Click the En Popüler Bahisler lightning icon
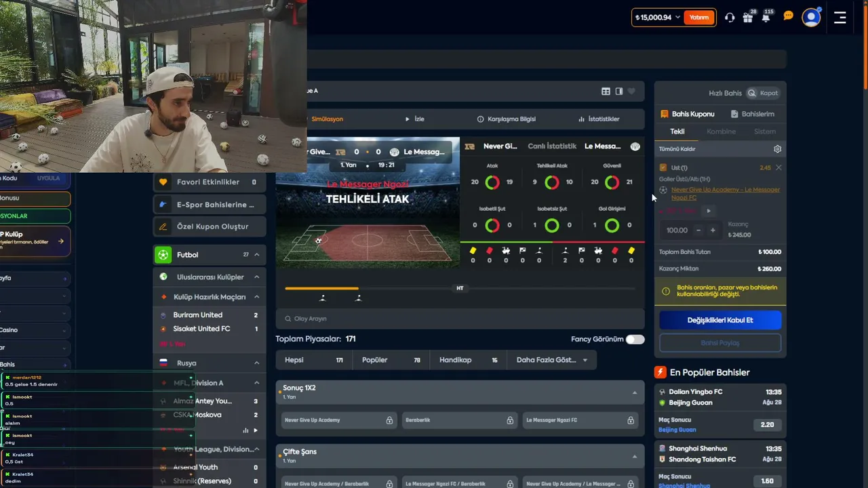The image size is (868, 488). click(660, 372)
